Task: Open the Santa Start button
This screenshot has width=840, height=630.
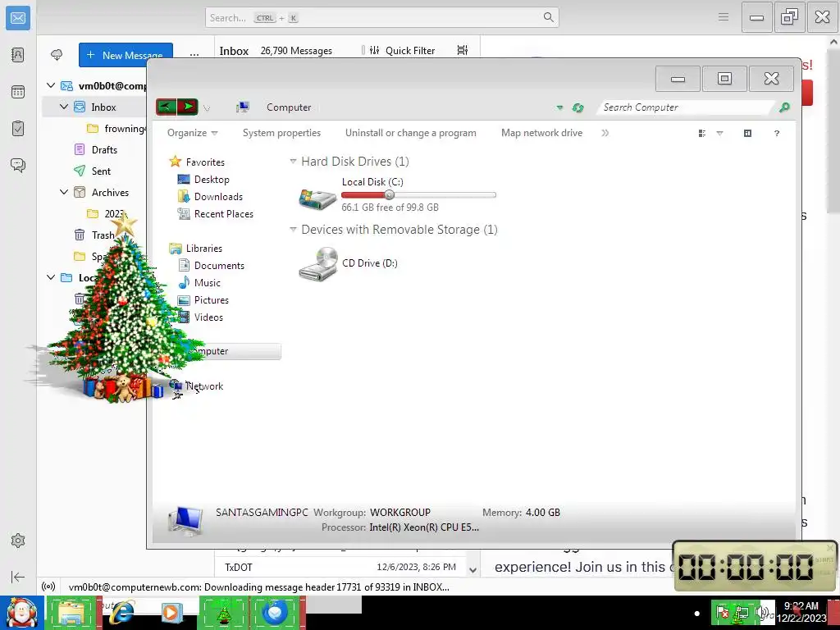Action: pyautogui.click(x=22, y=613)
